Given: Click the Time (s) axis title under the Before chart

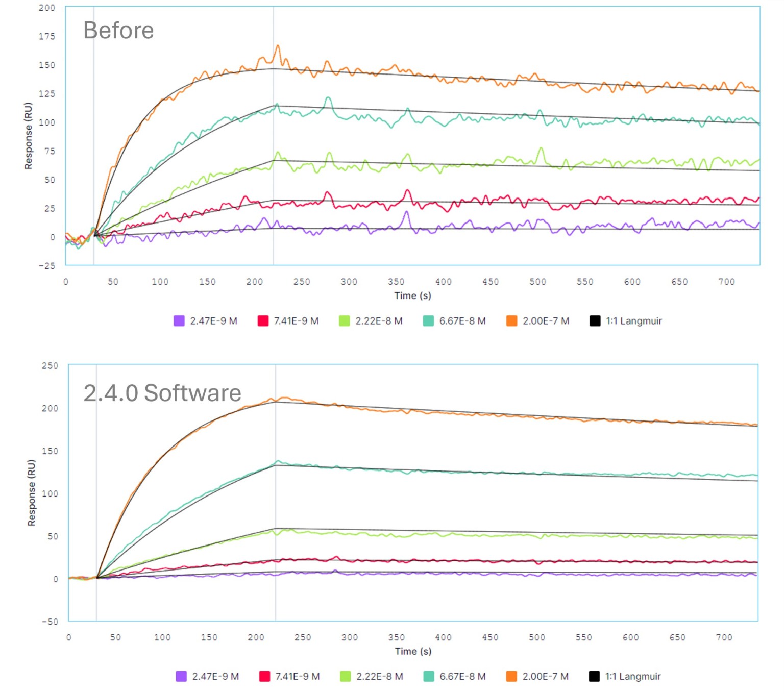Looking at the screenshot, I should pyautogui.click(x=412, y=295).
